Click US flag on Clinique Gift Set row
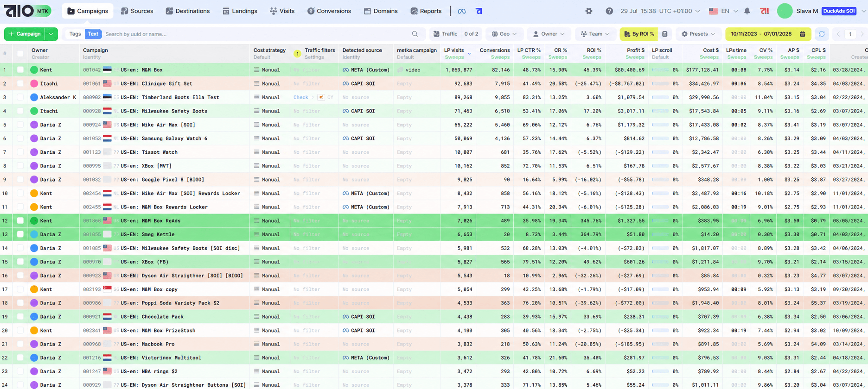Screen dimensions: 868x389 pyautogui.click(x=107, y=84)
